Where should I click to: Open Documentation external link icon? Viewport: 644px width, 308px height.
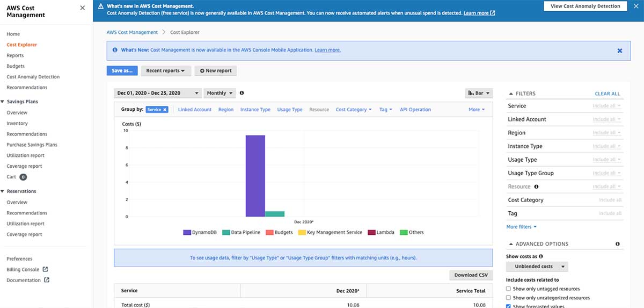click(x=47, y=280)
